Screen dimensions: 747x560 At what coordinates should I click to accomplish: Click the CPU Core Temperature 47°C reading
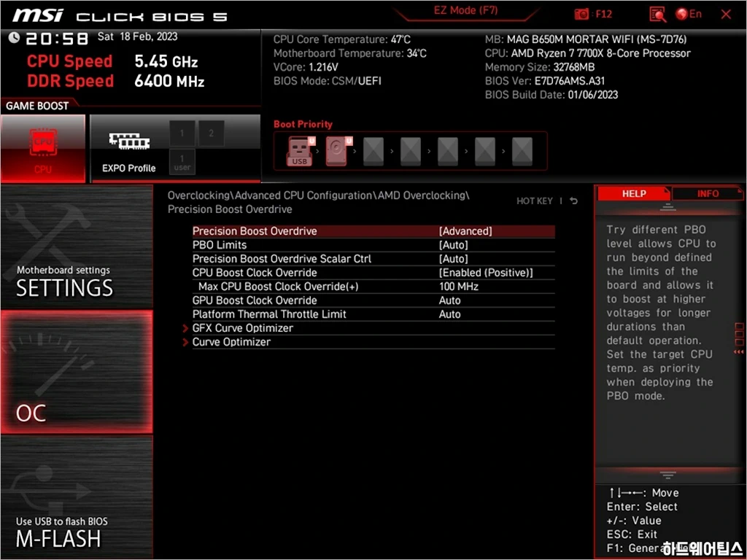pos(341,39)
